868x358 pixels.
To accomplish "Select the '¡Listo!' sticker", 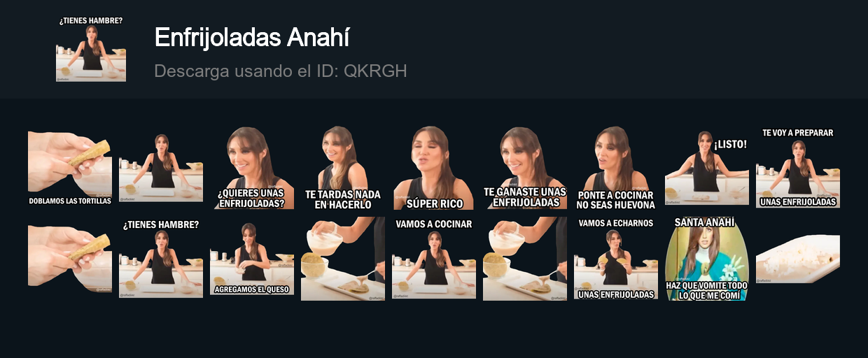I will [707, 168].
